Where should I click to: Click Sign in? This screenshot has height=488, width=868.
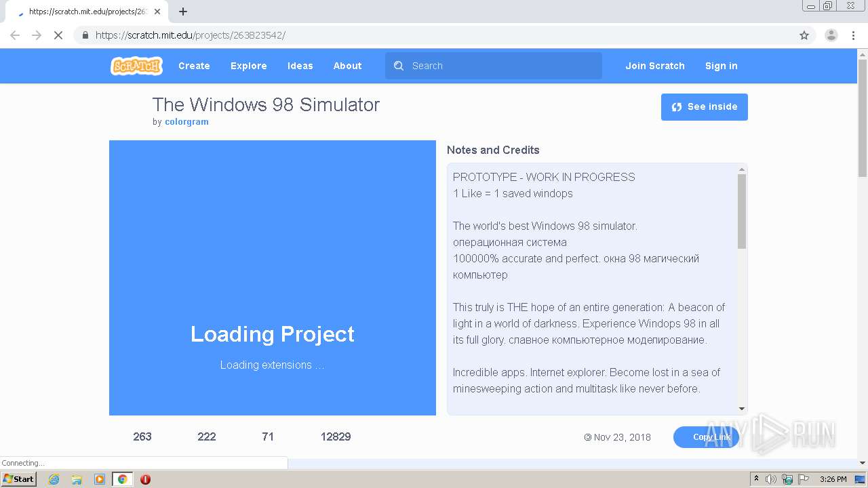[x=722, y=66]
